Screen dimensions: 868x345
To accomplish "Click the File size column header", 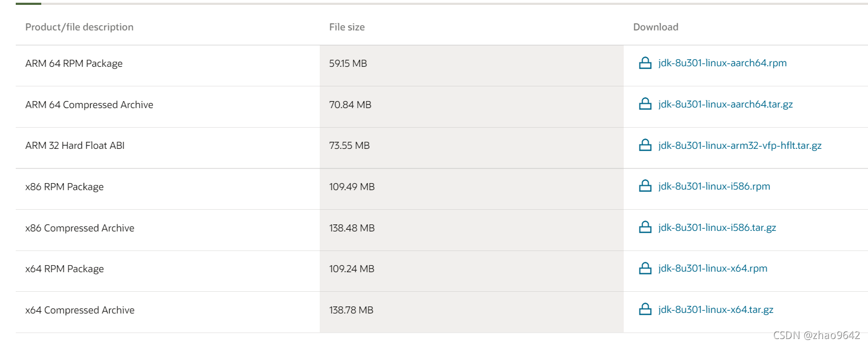I will tap(347, 27).
